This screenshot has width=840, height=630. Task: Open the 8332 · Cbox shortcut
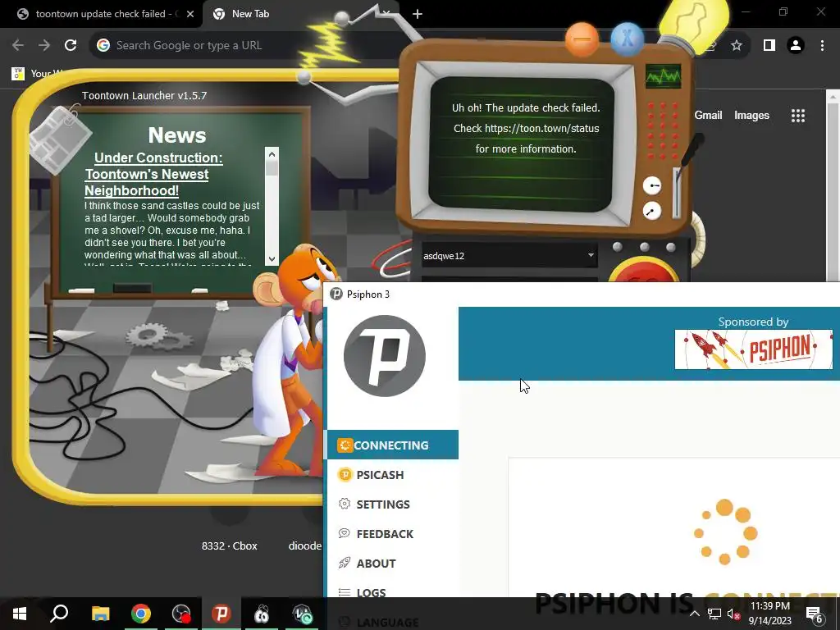pyautogui.click(x=230, y=546)
